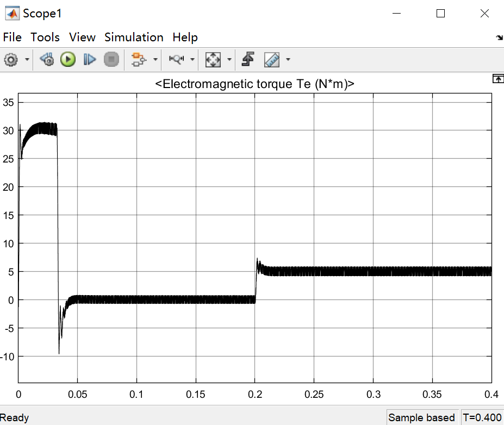Click the dock scope arrow at menu bar right
504x425 pixels.
coord(499,37)
